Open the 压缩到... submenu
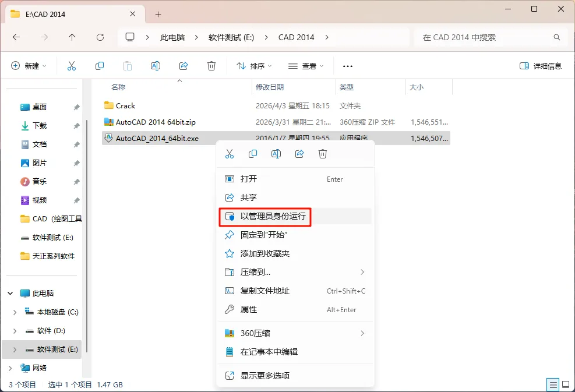 pos(295,272)
